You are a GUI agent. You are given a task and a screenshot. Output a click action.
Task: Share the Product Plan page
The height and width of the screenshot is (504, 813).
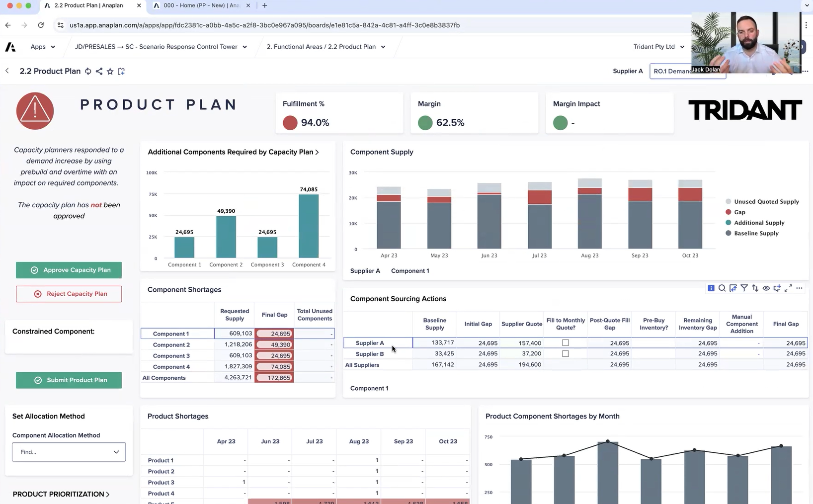coord(99,72)
